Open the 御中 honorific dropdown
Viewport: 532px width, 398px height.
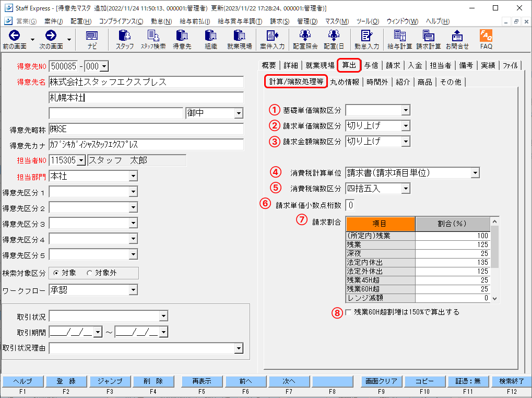(239, 113)
